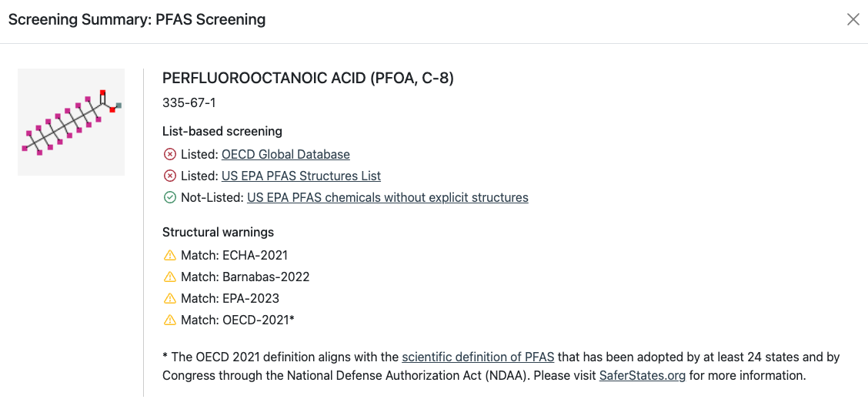This screenshot has width=868, height=416.
Task: Click the Match: ECHA-2021 text
Action: (234, 255)
